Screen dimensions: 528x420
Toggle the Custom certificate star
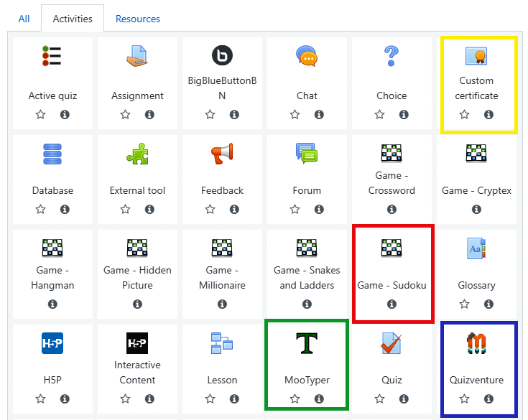pyautogui.click(x=464, y=114)
